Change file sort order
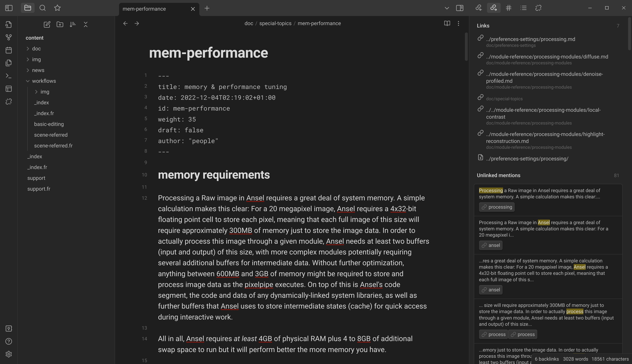Image resolution: width=632 pixels, height=364 pixels. coord(73,24)
